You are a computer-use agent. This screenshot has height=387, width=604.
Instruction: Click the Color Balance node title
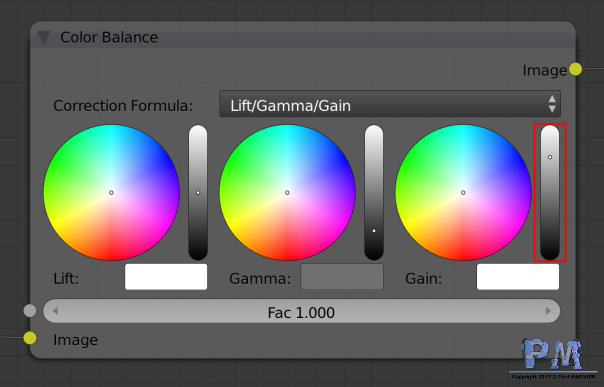(x=109, y=37)
